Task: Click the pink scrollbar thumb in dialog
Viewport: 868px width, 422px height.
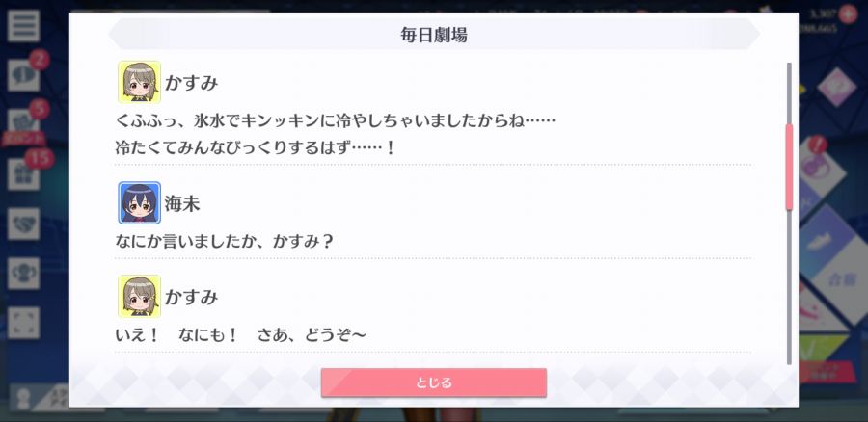Action: click(789, 167)
